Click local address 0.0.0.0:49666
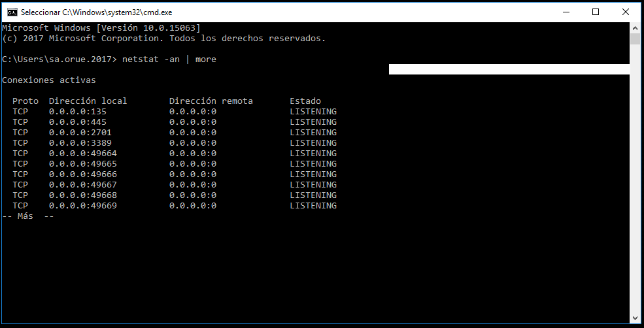The width and height of the screenshot is (644, 328). tap(83, 174)
